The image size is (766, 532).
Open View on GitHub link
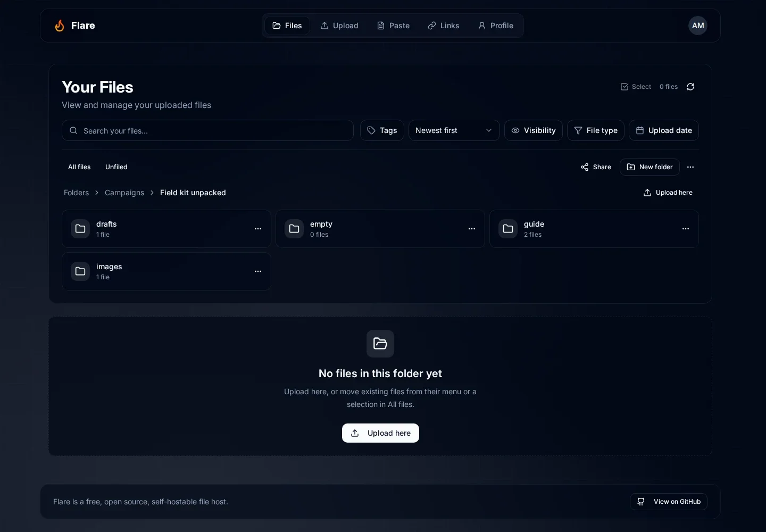point(669,502)
